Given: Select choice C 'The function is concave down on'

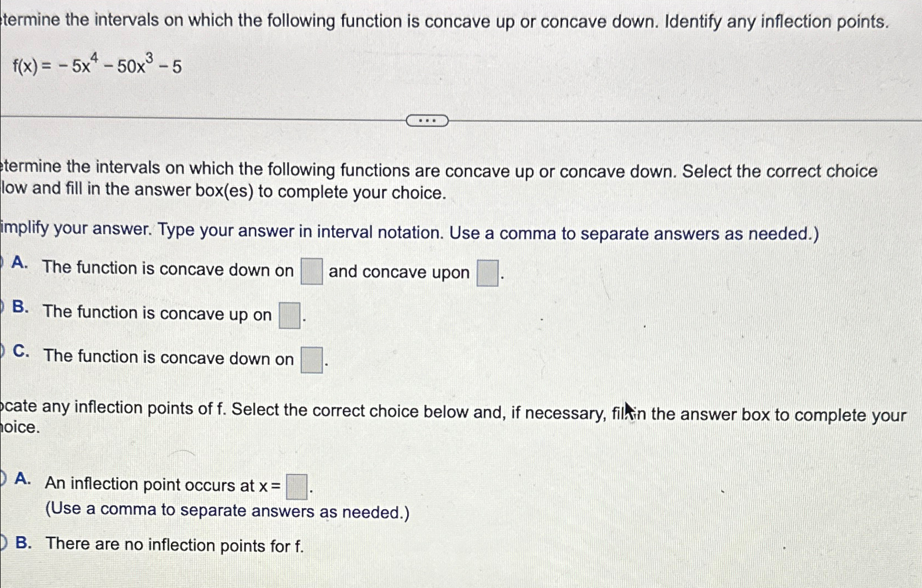Looking at the screenshot, I should tap(3, 350).
